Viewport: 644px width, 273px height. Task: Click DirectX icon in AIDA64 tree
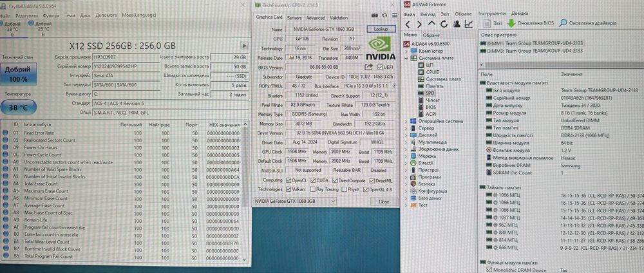[x=414, y=163]
